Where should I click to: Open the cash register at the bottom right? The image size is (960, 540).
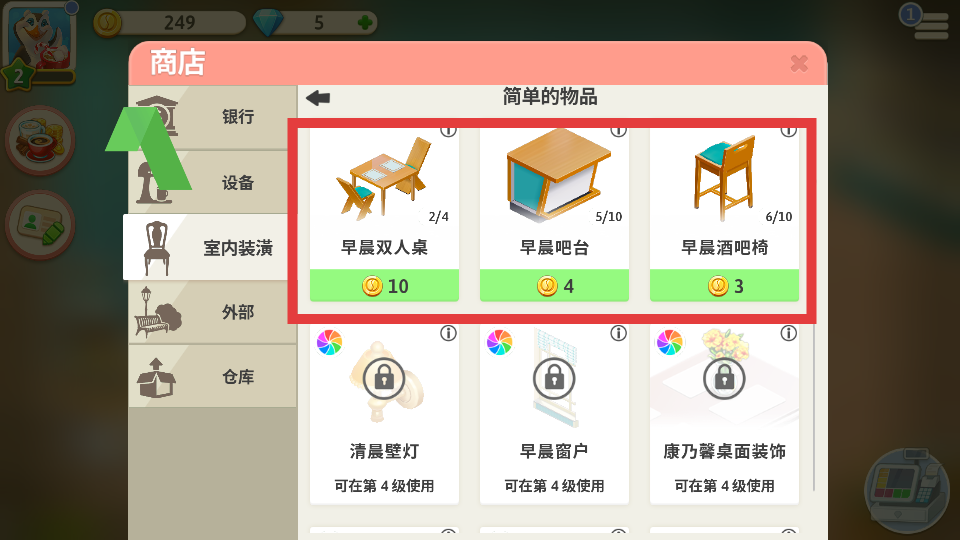coord(906,490)
